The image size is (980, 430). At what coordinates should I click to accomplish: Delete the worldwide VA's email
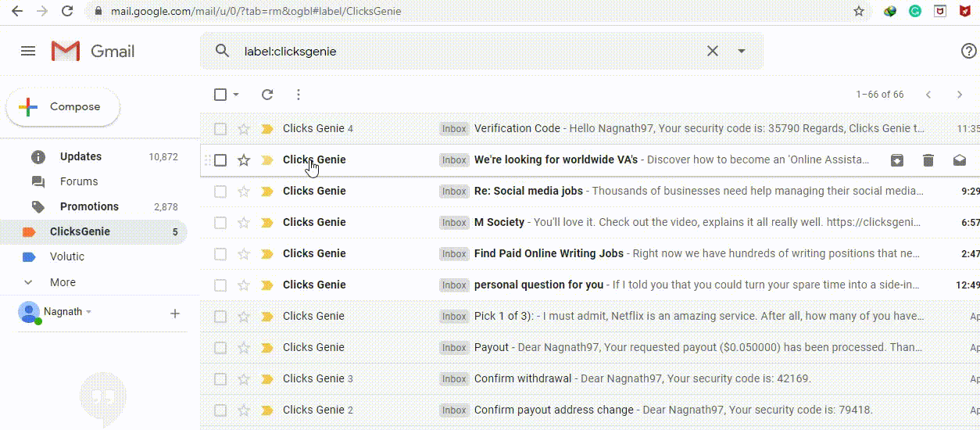point(928,160)
